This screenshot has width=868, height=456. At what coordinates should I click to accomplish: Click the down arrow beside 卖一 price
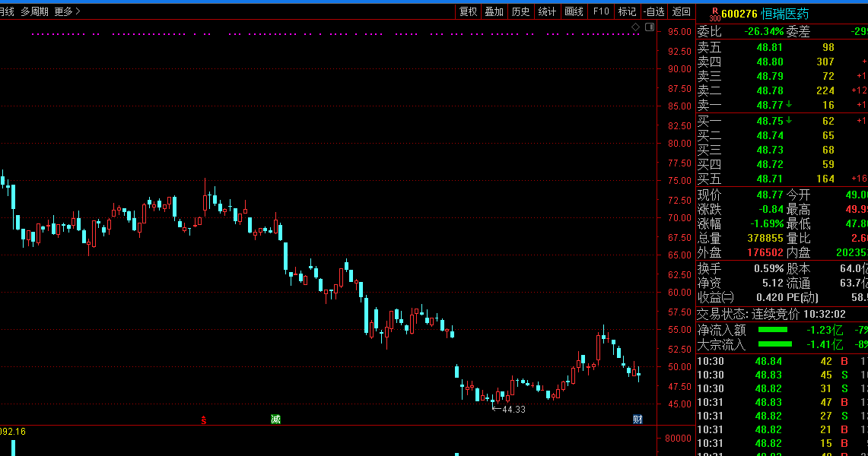789,104
